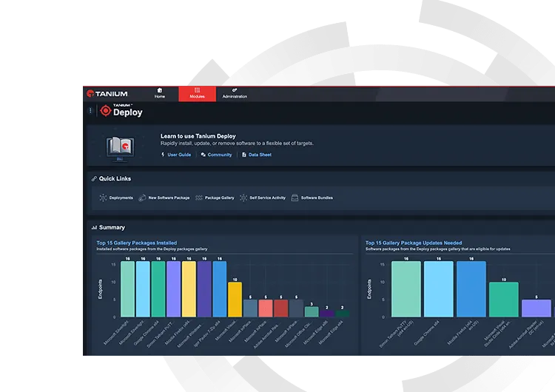This screenshot has width=555, height=392.
Task: Open Top 15 Gallery Packages Installed
Action: coord(137,243)
